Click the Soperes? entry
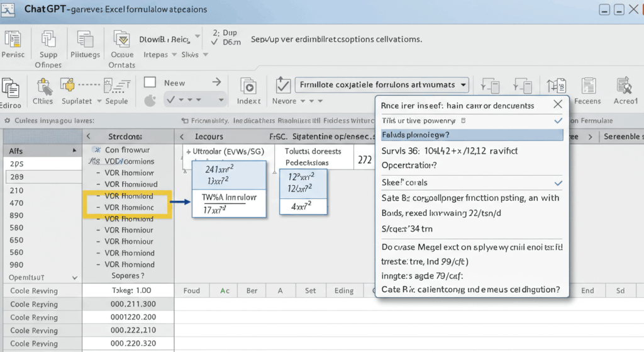Viewport: 644px width, 352px height. pyautogui.click(x=128, y=276)
